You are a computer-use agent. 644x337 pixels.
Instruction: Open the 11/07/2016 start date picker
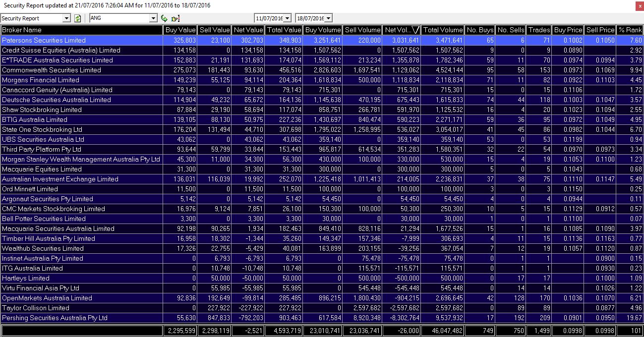coord(288,18)
